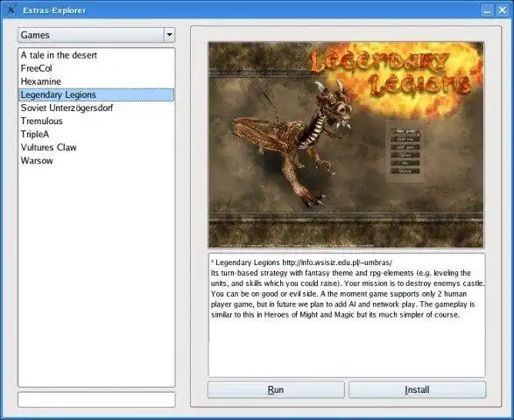Select Soviet Unterzögersdorf in the list
This screenshot has width=514, height=420.
[x=96, y=108]
